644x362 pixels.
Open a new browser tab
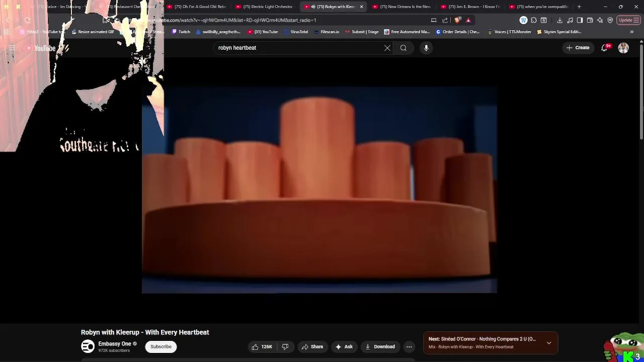[579, 7]
